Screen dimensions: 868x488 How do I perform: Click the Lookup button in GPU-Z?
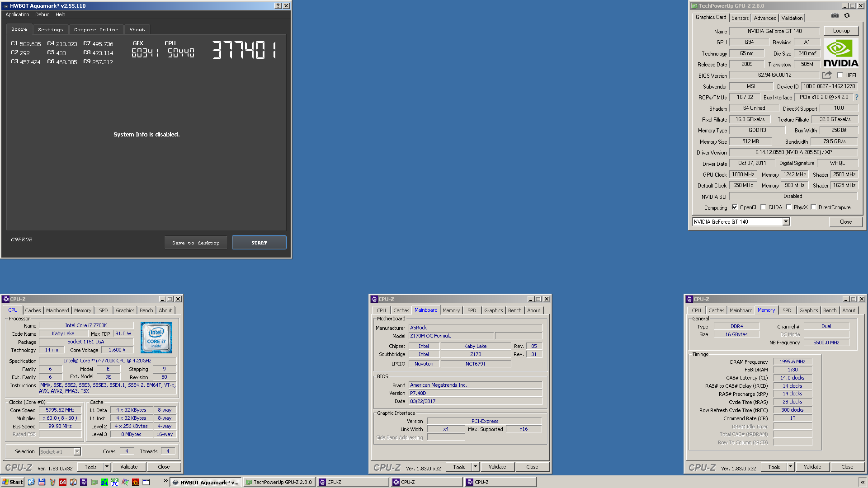pos(841,31)
